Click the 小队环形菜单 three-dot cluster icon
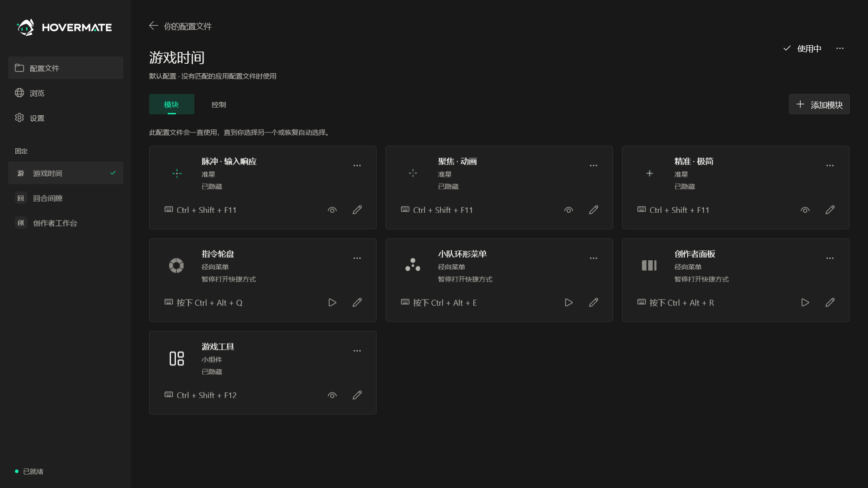The height and width of the screenshot is (488, 868). pos(413,265)
